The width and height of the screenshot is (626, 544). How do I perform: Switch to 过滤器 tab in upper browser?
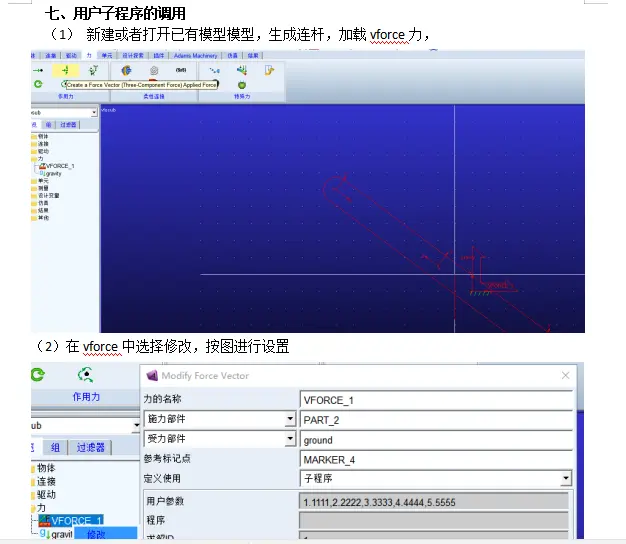68,125
